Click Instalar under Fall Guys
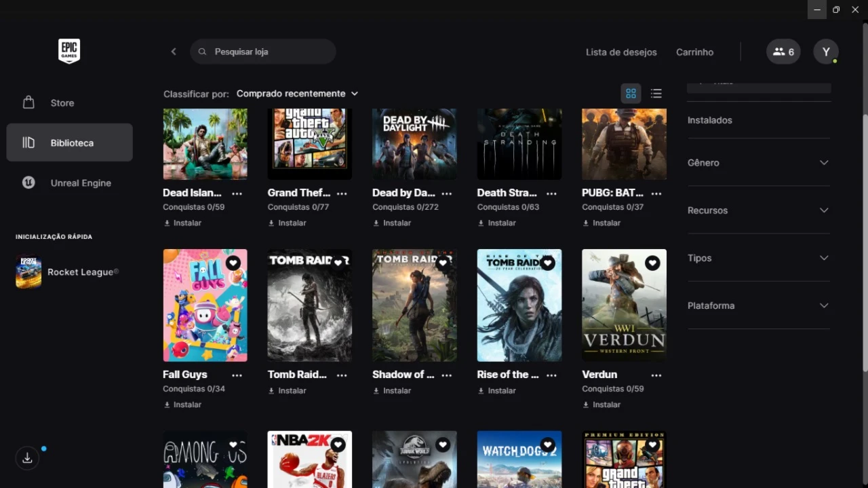This screenshot has width=868, height=488. point(182,405)
